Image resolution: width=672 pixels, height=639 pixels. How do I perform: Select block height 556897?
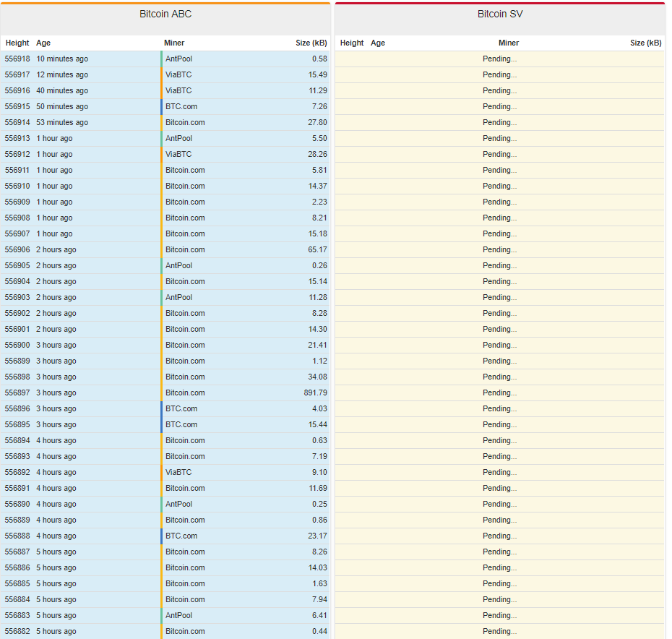(x=17, y=393)
